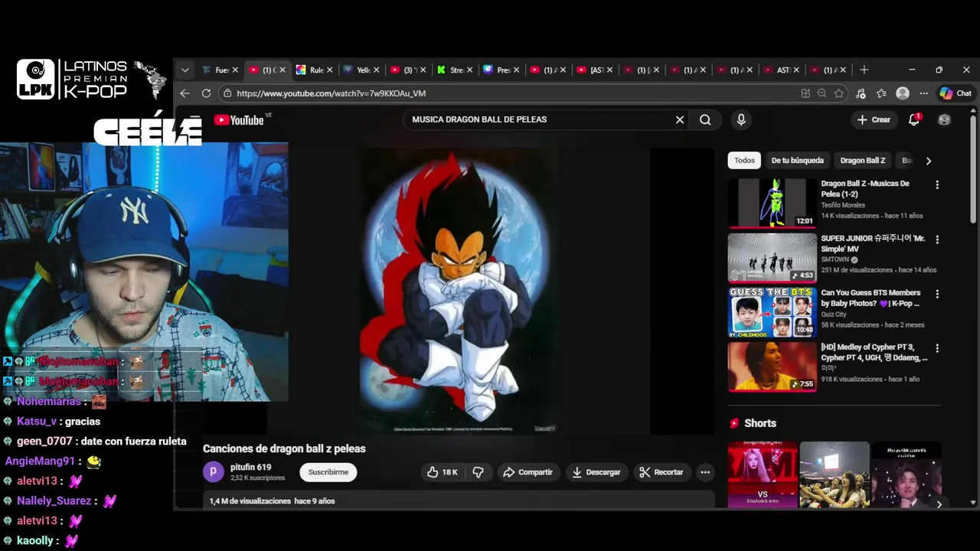This screenshot has width=980, height=551.
Task: Select the 'De tu búsqueda' chip
Action: click(x=797, y=161)
